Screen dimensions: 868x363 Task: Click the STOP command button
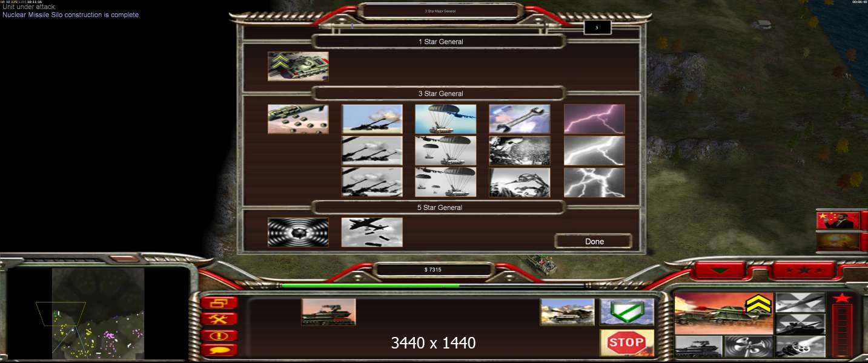click(627, 343)
